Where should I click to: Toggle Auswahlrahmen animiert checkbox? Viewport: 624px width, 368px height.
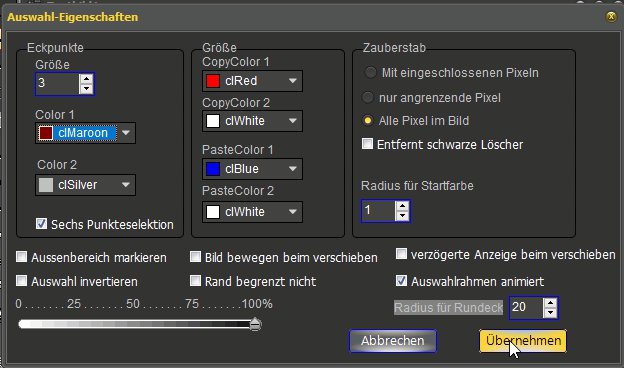point(401,281)
